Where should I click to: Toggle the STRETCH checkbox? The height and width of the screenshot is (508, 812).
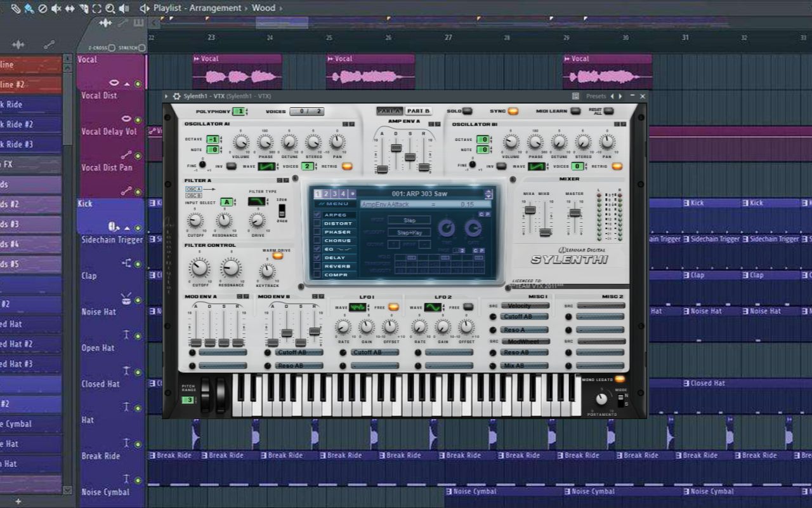[141, 48]
